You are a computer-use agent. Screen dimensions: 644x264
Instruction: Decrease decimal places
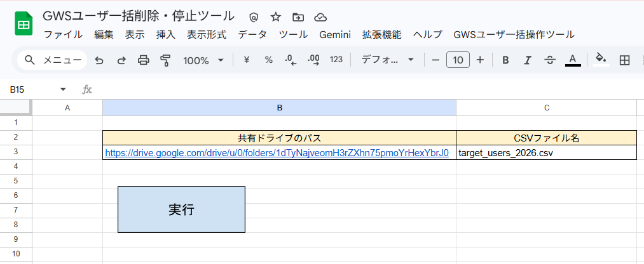coord(291,60)
